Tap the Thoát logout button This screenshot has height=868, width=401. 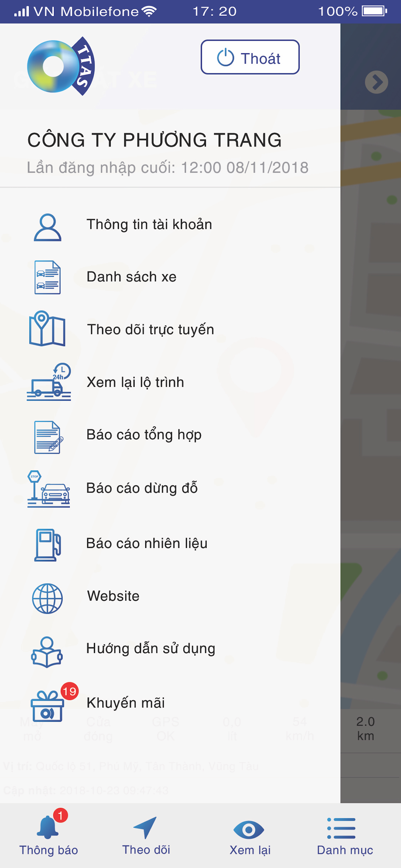(250, 57)
